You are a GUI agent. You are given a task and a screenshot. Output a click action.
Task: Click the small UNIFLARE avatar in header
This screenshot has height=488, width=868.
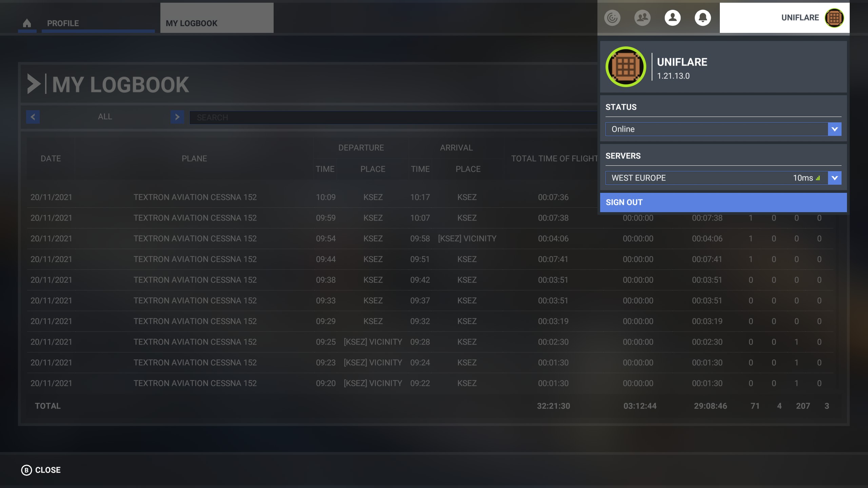point(834,18)
